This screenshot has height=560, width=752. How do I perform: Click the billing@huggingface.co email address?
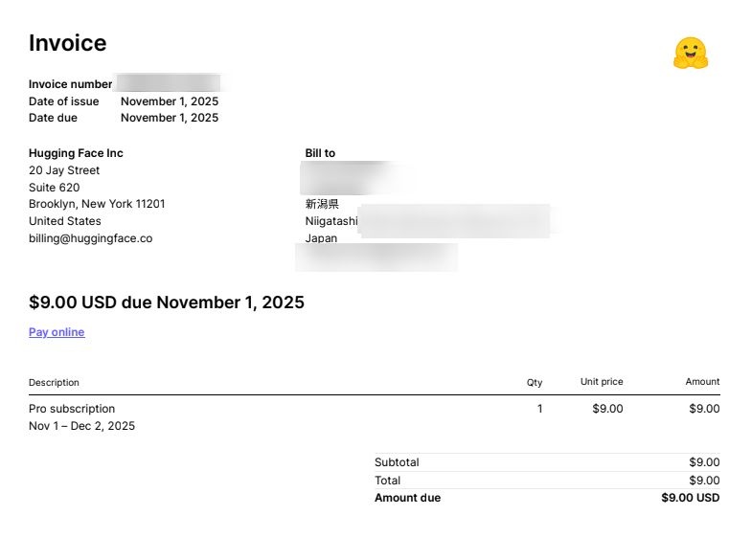click(x=90, y=238)
